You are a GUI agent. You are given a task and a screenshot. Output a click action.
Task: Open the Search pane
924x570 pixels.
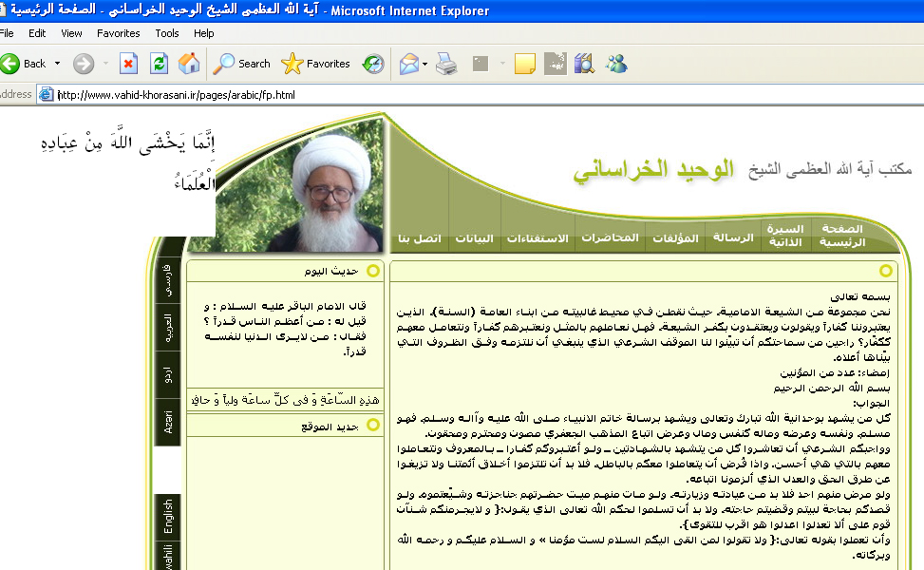[241, 63]
